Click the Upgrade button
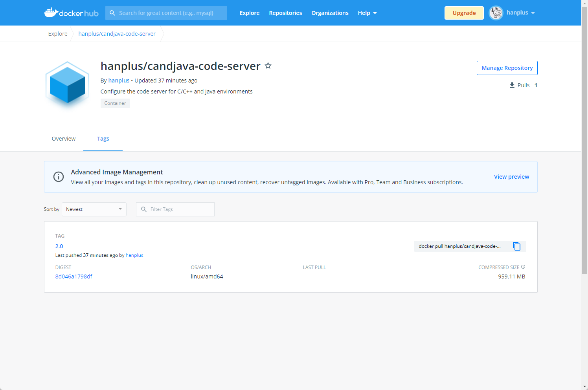The height and width of the screenshot is (390, 588). tap(464, 13)
